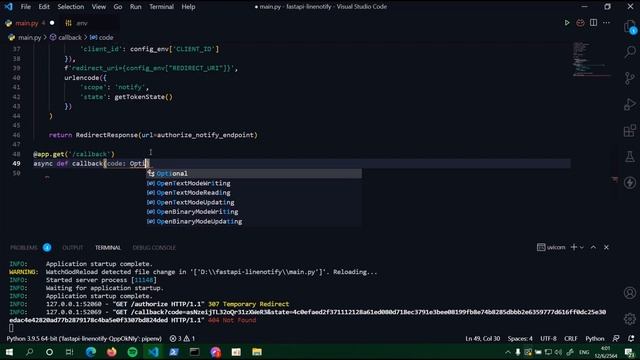Open the Extensions view
Image resolution: width=640 pixels, height=360 pixels.
(x=630, y=131)
